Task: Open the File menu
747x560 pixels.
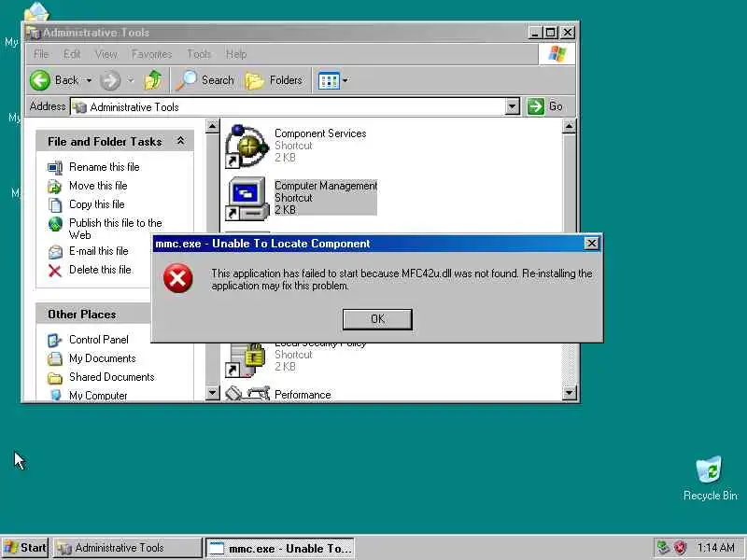Action: click(41, 54)
